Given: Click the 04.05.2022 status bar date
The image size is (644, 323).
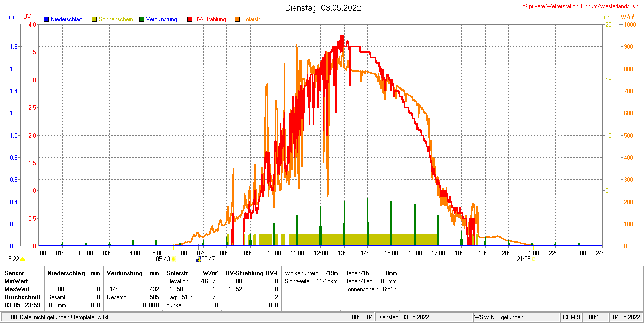Looking at the screenshot, I should pyautogui.click(x=626, y=317).
